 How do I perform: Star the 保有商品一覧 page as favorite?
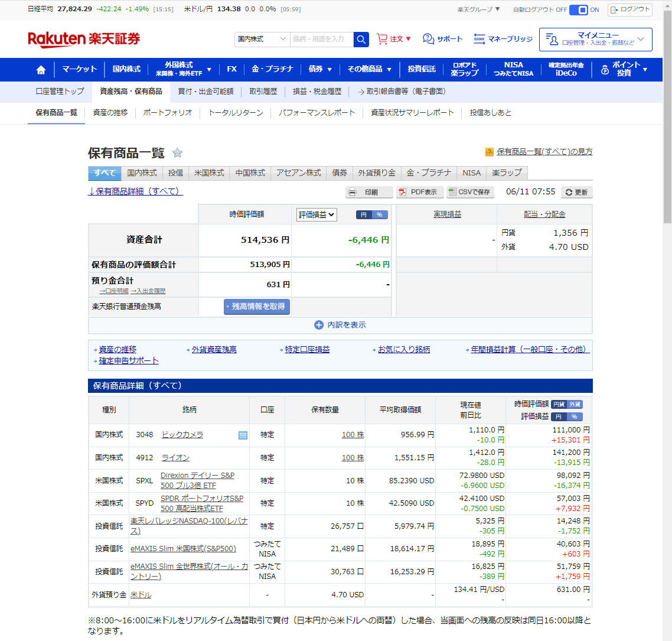177,153
